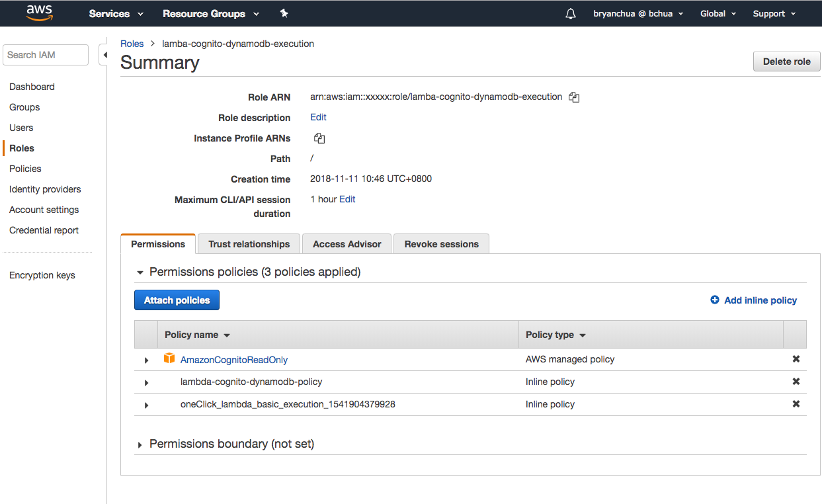Open the notifications bell

[x=571, y=13]
